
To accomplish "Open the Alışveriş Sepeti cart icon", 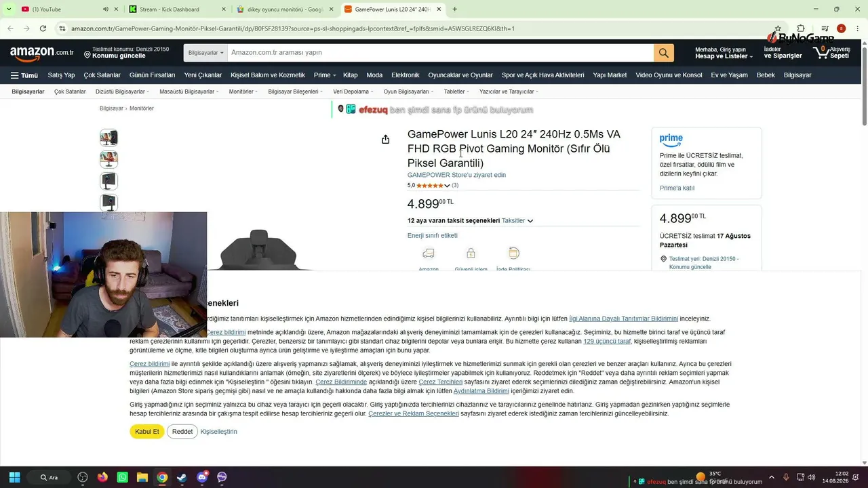I will [831, 52].
